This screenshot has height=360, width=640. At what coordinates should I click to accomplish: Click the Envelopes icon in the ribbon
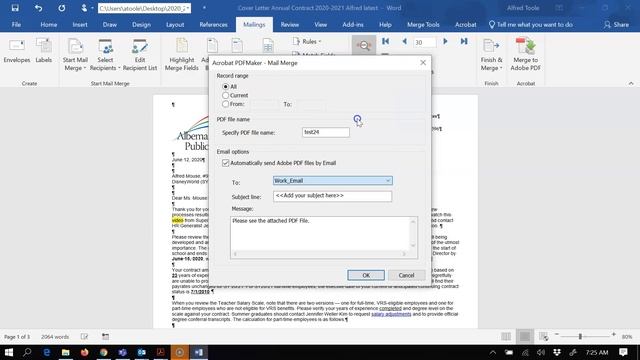tap(17, 51)
